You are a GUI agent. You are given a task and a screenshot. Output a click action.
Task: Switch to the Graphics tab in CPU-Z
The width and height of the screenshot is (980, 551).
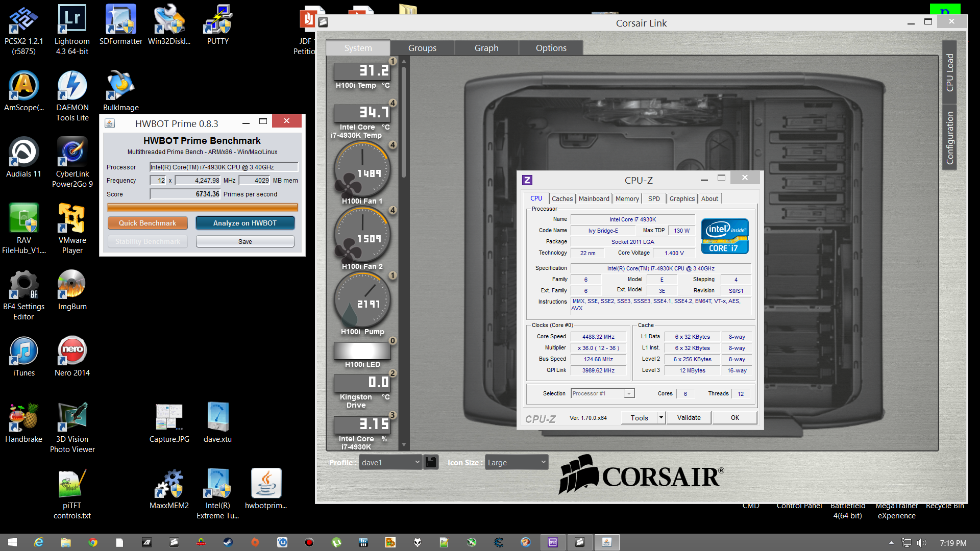682,198
